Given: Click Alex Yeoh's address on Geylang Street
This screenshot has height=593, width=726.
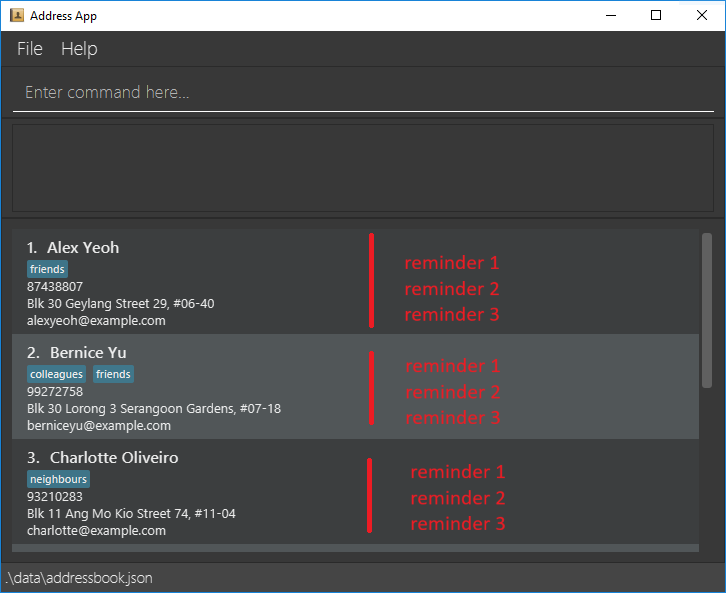Looking at the screenshot, I should tap(120, 304).
